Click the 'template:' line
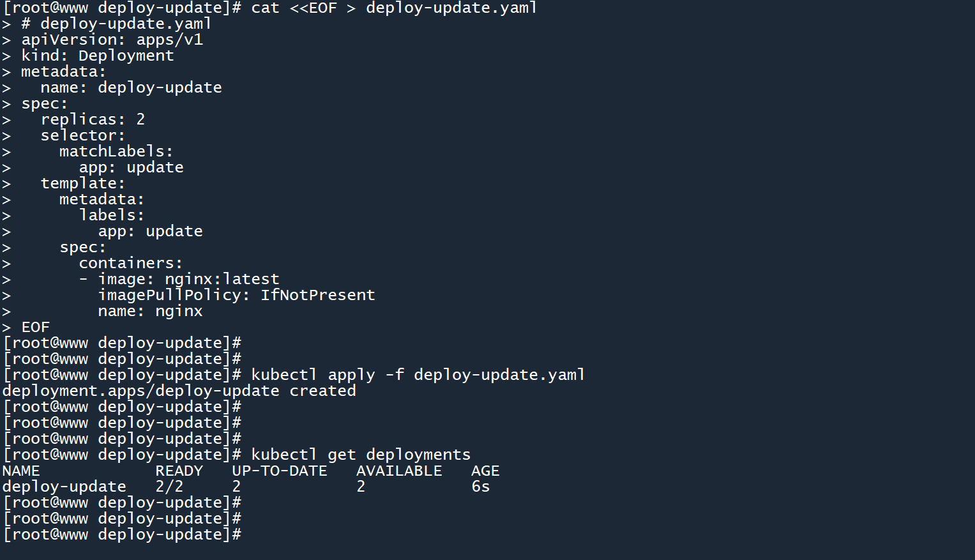This screenshot has width=975, height=560. 82,183
